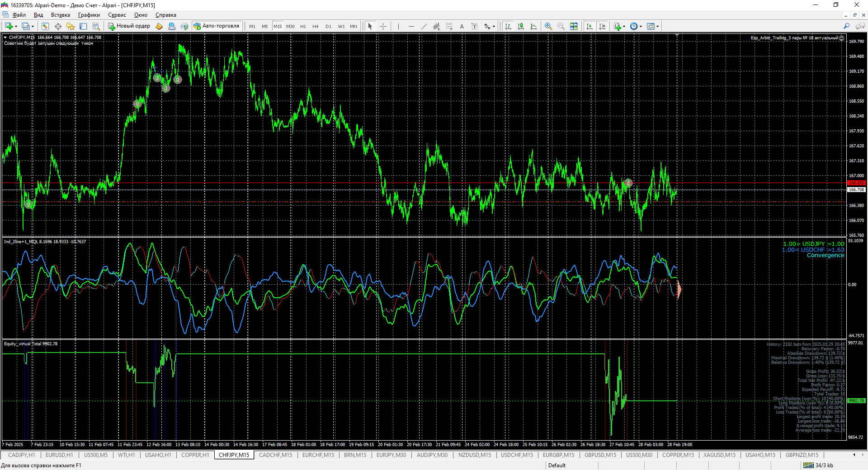The width and height of the screenshot is (868, 470).
Task: Toggle the Auto-trading button
Action: pyautogui.click(x=216, y=26)
